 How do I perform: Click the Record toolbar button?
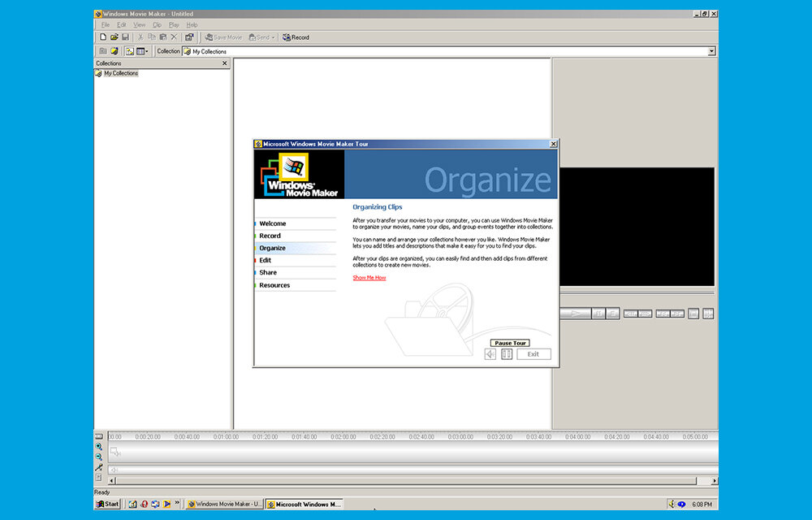[296, 37]
